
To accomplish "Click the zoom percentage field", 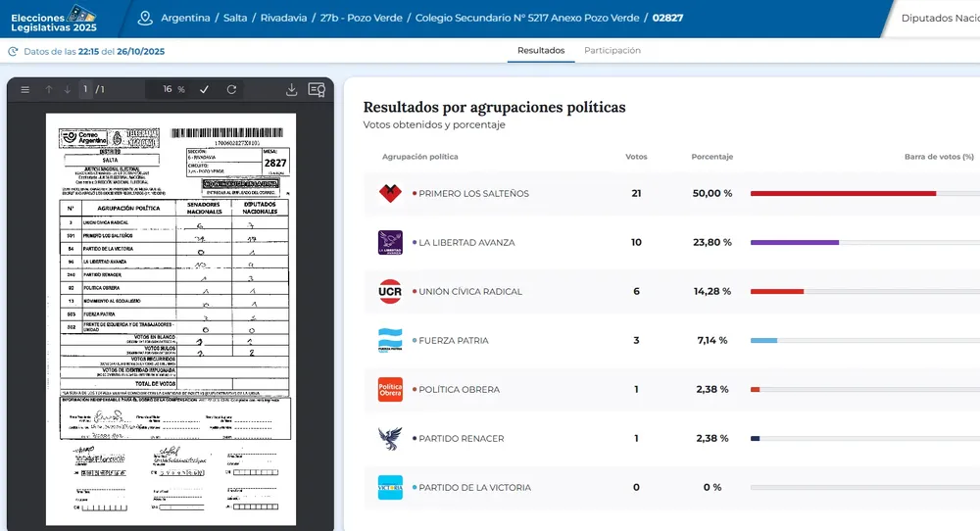I will 168,89.
